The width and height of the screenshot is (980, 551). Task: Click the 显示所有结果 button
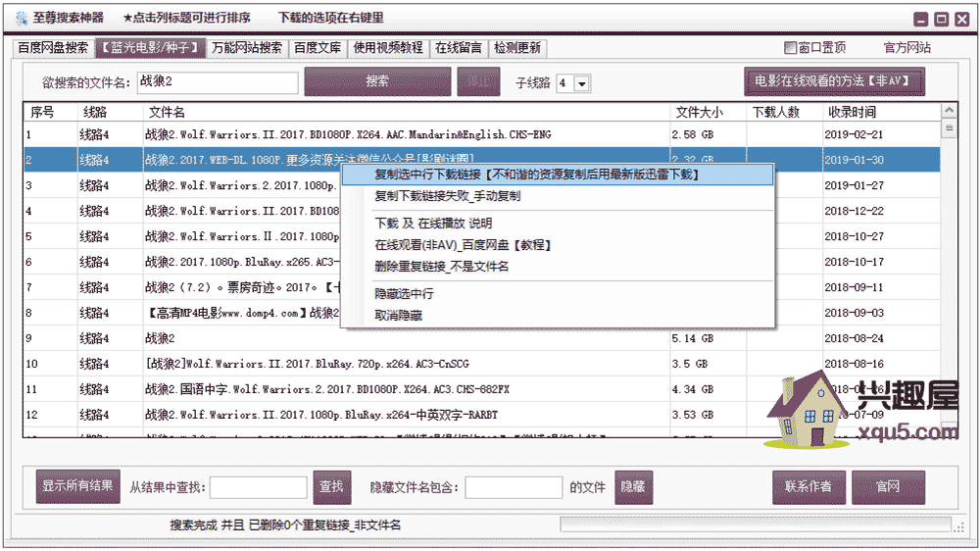click(x=77, y=486)
